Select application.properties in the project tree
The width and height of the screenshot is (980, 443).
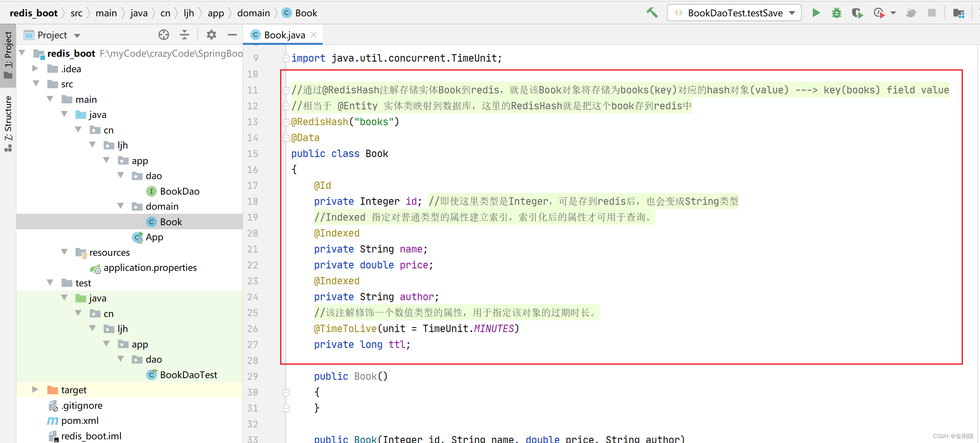tap(150, 268)
